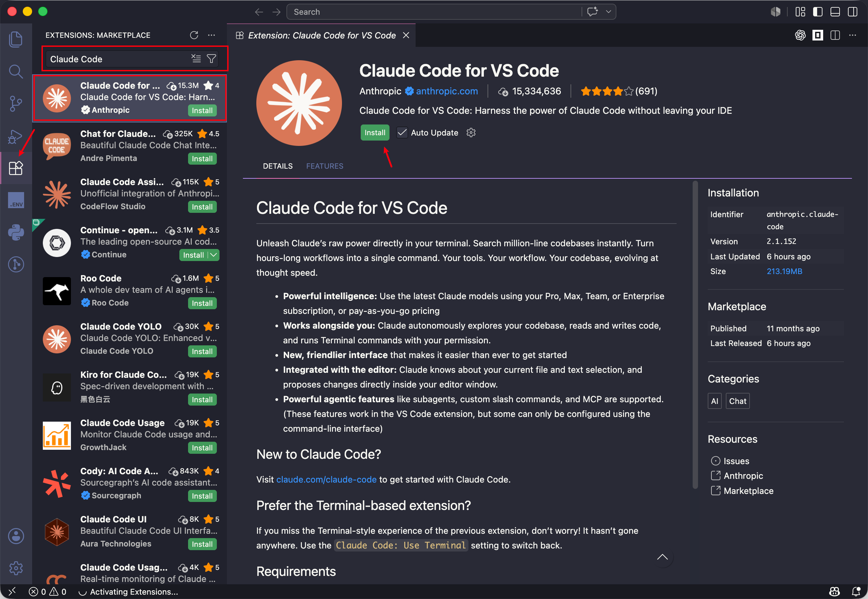The height and width of the screenshot is (599, 868).
Task: Open the errors and warnings status item
Action: tap(48, 592)
